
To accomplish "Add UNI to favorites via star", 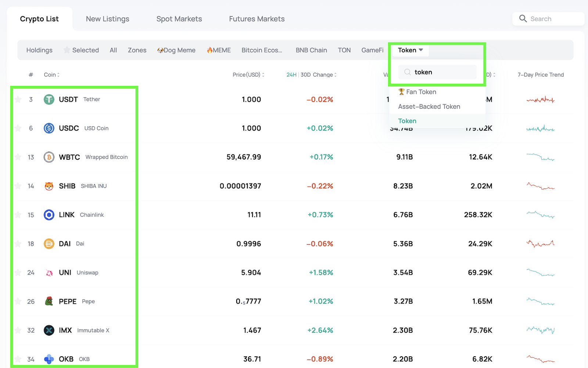I will click(18, 272).
